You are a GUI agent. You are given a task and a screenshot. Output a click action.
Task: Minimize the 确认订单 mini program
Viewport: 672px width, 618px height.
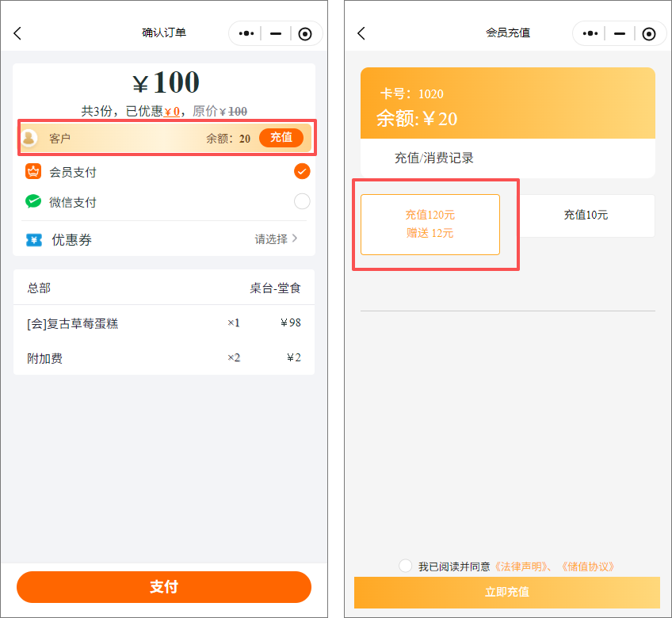pos(276,33)
